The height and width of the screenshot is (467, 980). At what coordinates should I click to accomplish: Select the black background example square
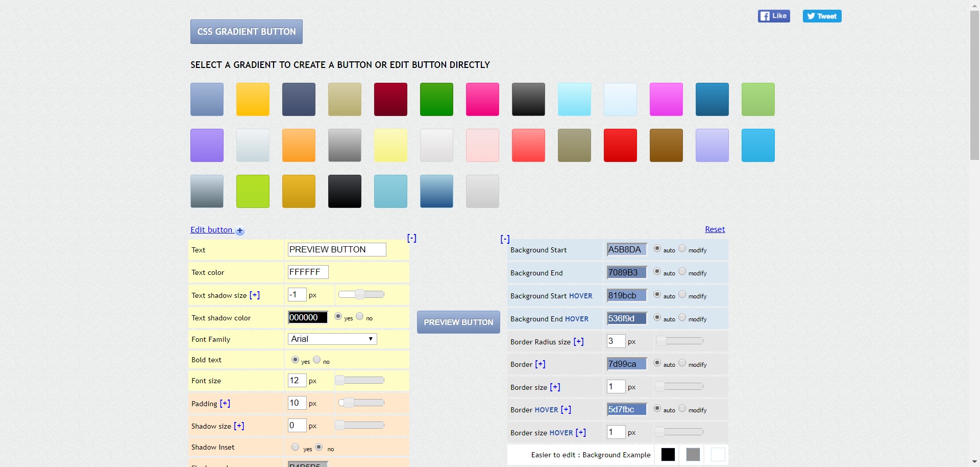pyautogui.click(x=668, y=454)
